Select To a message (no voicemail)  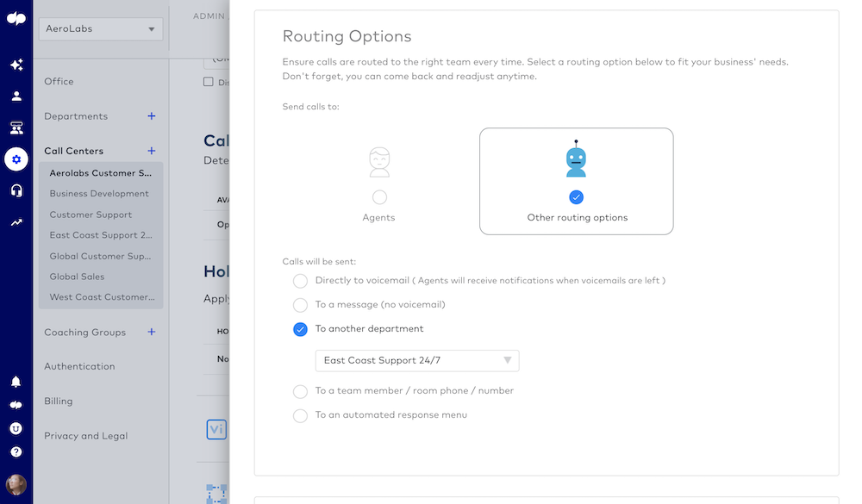(x=300, y=305)
